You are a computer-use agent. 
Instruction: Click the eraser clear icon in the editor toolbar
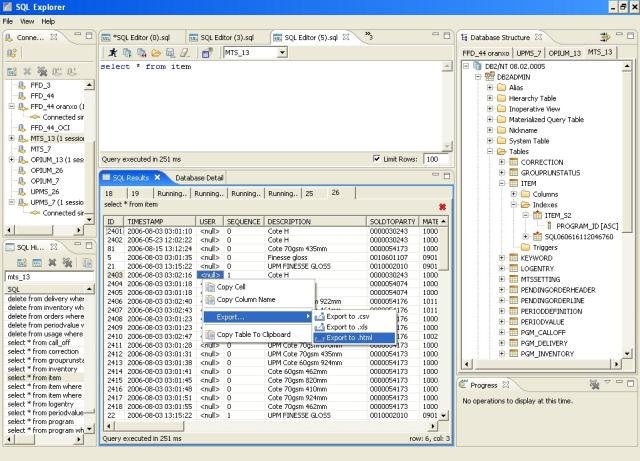click(x=185, y=53)
